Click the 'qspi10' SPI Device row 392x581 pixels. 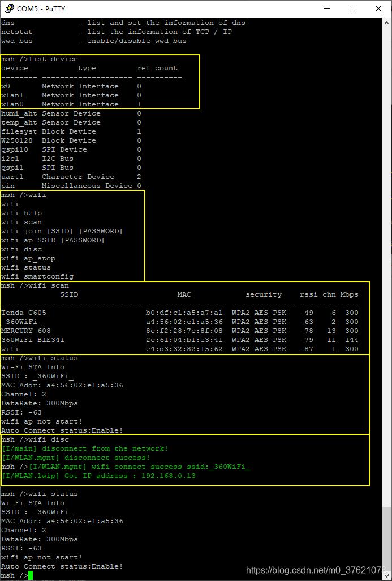[x=71, y=149]
